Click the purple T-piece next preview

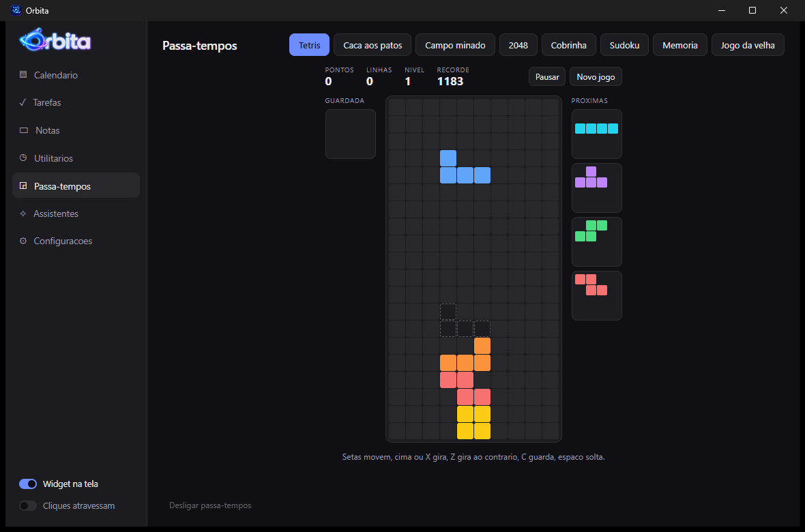pyautogui.click(x=591, y=177)
